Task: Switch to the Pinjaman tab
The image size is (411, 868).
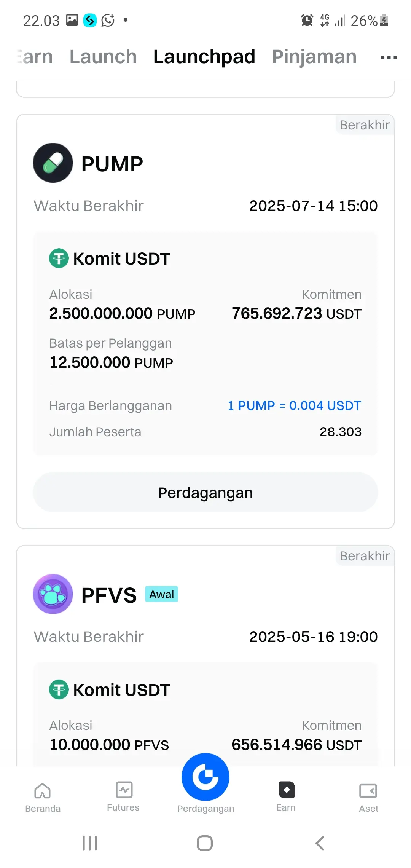Action: point(314,57)
